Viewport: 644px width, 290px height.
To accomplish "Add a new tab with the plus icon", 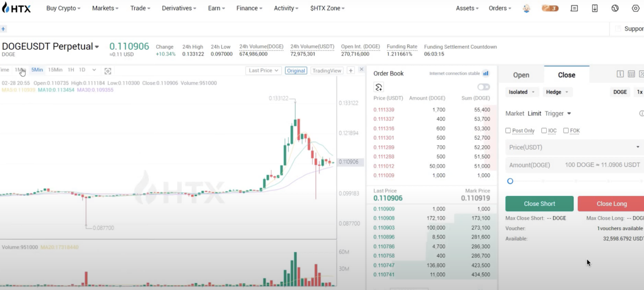I will coord(3,29).
